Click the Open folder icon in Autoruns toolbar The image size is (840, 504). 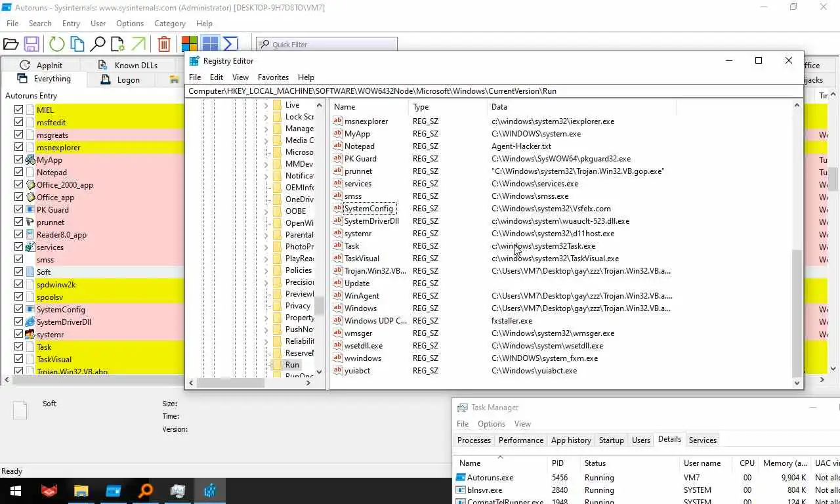point(10,44)
